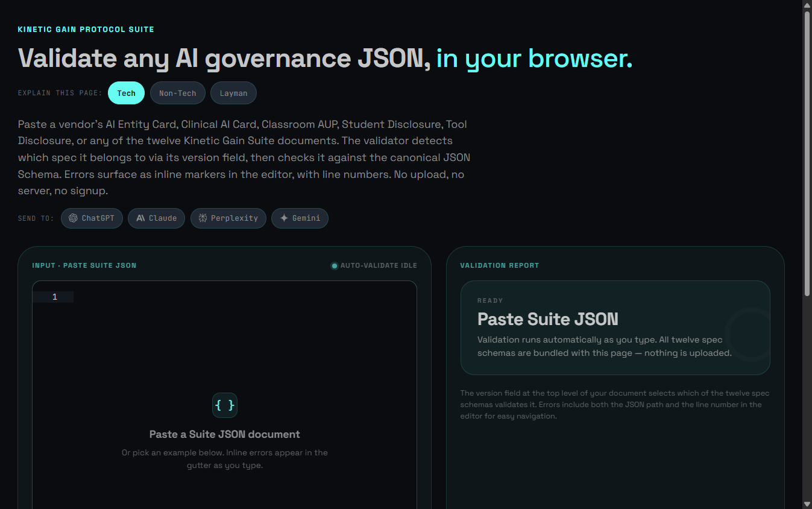Click the ChatGPT logo icon

pos(73,218)
